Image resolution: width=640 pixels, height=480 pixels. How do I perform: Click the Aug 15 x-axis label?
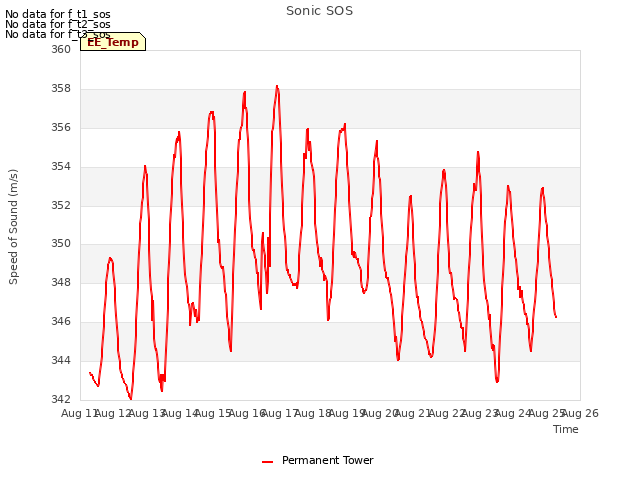click(x=213, y=413)
